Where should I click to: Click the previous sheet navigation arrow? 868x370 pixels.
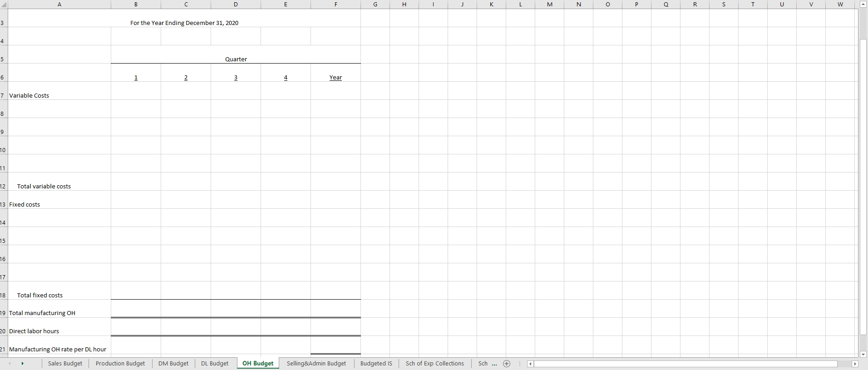pyautogui.click(x=9, y=364)
